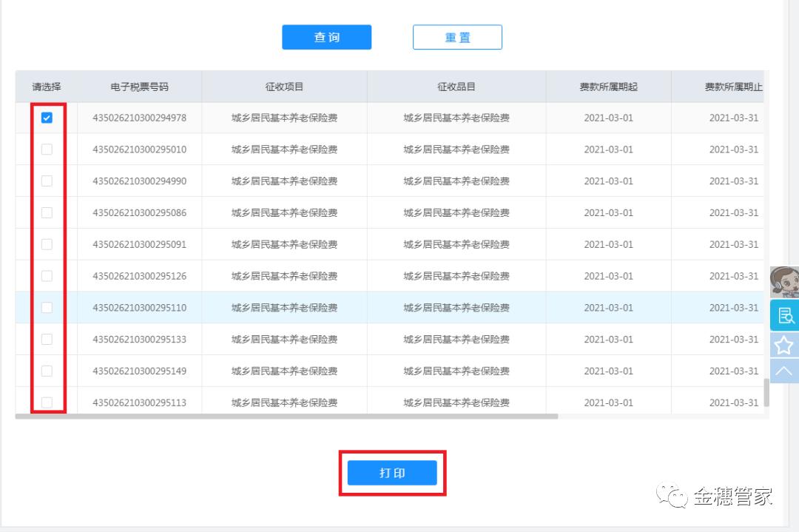Select the checkbox for receipt 435026210300295086
799x532 pixels.
47,212
